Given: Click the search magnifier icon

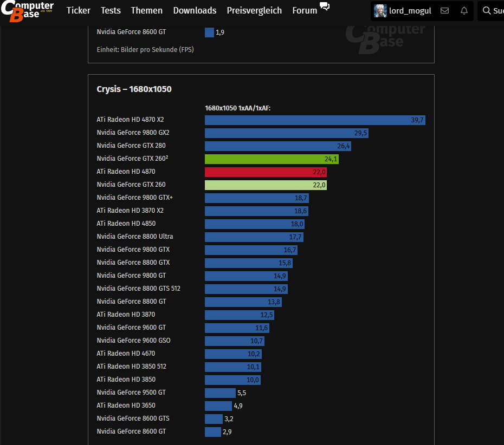Looking at the screenshot, I should tap(487, 11).
